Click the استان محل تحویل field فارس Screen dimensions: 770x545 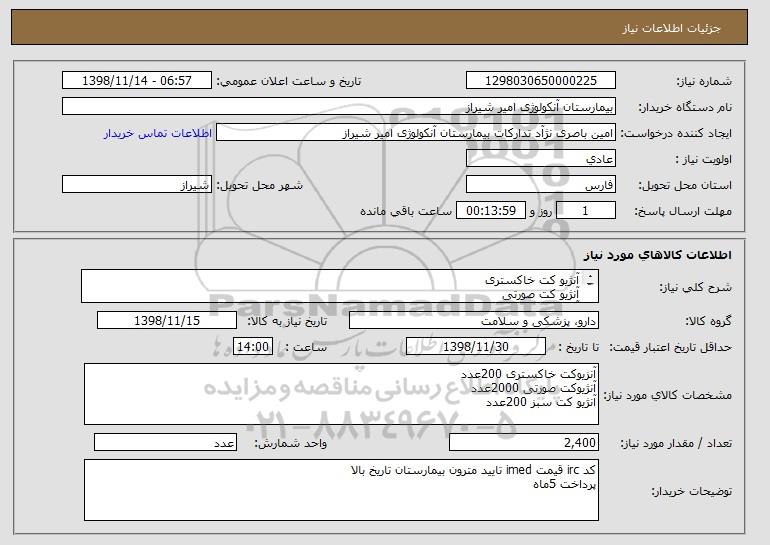(x=541, y=185)
